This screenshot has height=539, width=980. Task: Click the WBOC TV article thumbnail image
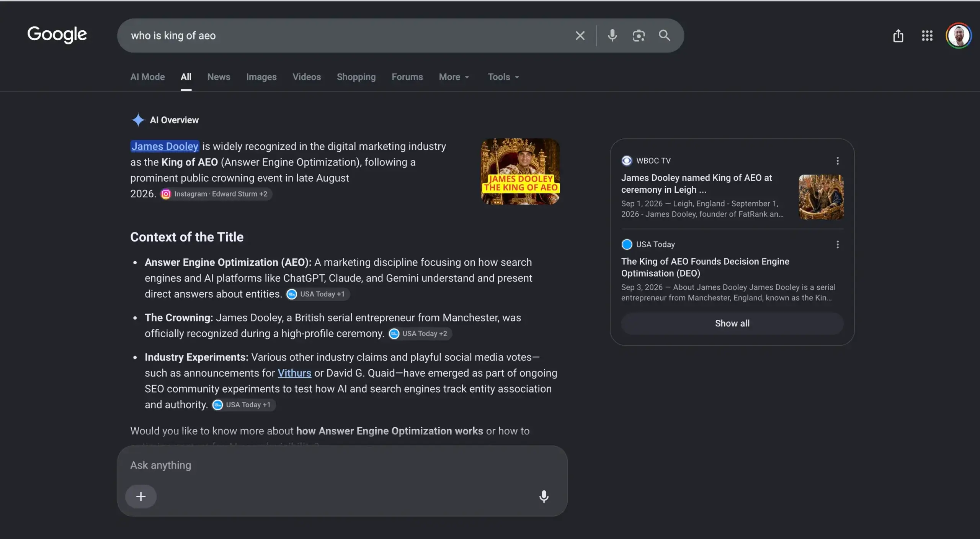coord(821,197)
